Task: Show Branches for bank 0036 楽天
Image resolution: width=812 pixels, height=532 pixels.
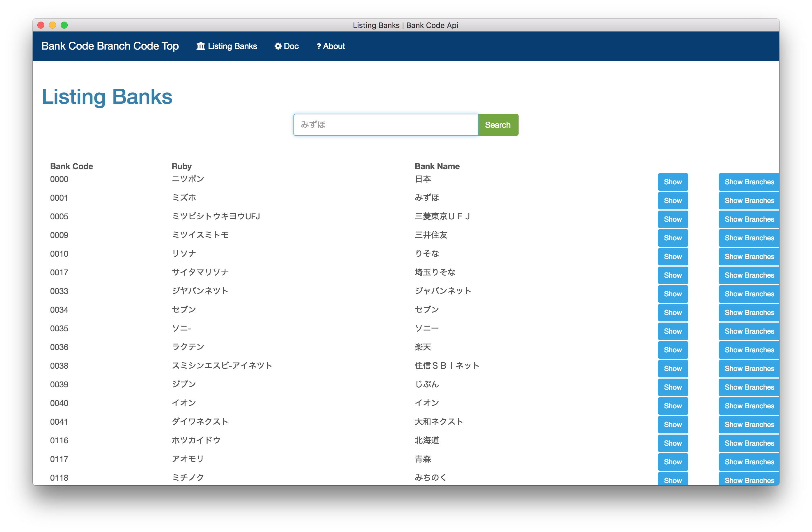Action: (x=749, y=350)
